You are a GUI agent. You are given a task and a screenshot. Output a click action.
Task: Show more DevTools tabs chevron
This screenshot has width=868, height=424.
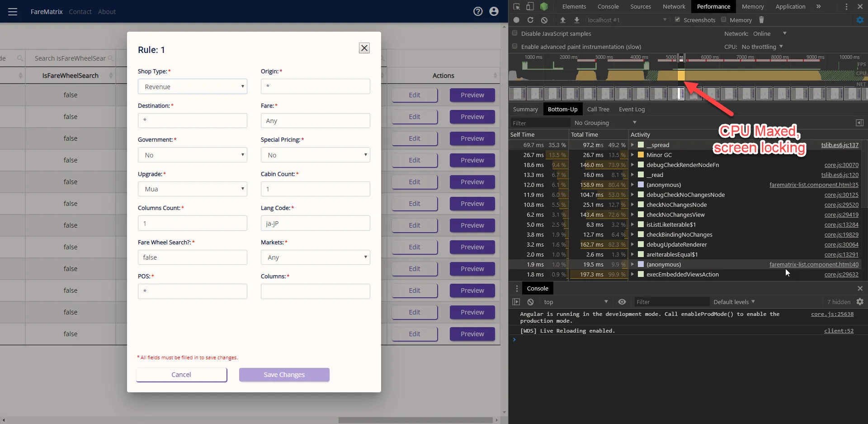[x=819, y=6]
